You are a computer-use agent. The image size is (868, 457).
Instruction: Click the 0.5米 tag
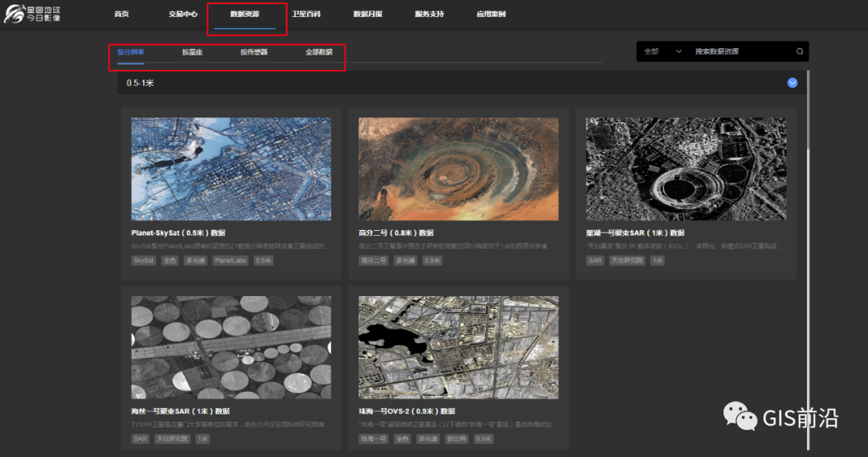tap(264, 261)
